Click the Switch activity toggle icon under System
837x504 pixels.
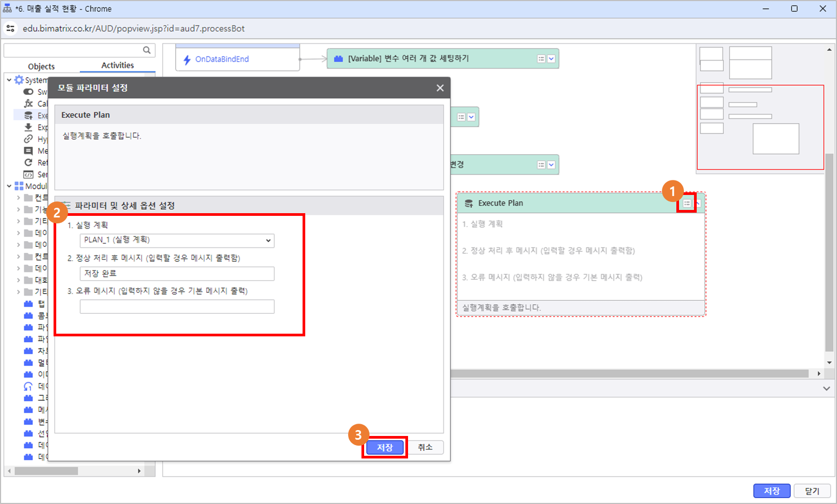coord(28,92)
